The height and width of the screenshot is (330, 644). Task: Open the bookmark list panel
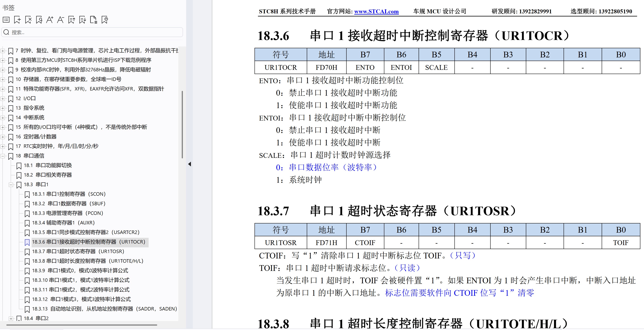click(x=6, y=20)
